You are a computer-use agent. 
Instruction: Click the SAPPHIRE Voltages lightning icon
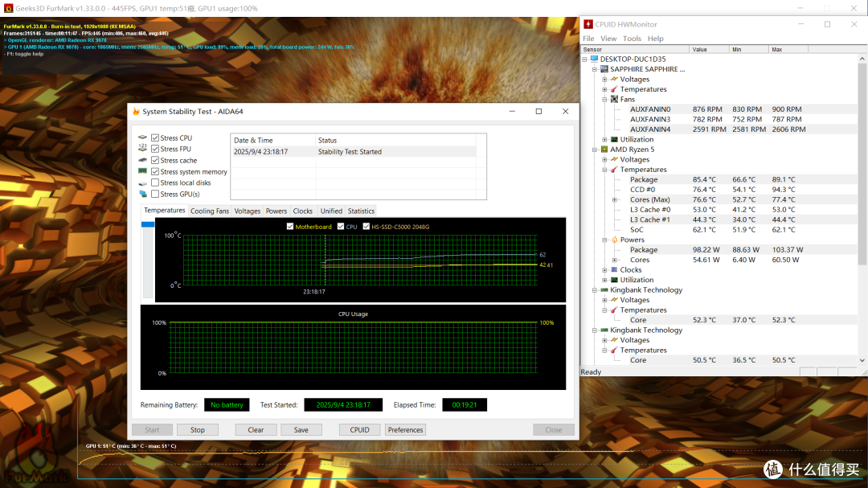point(614,80)
